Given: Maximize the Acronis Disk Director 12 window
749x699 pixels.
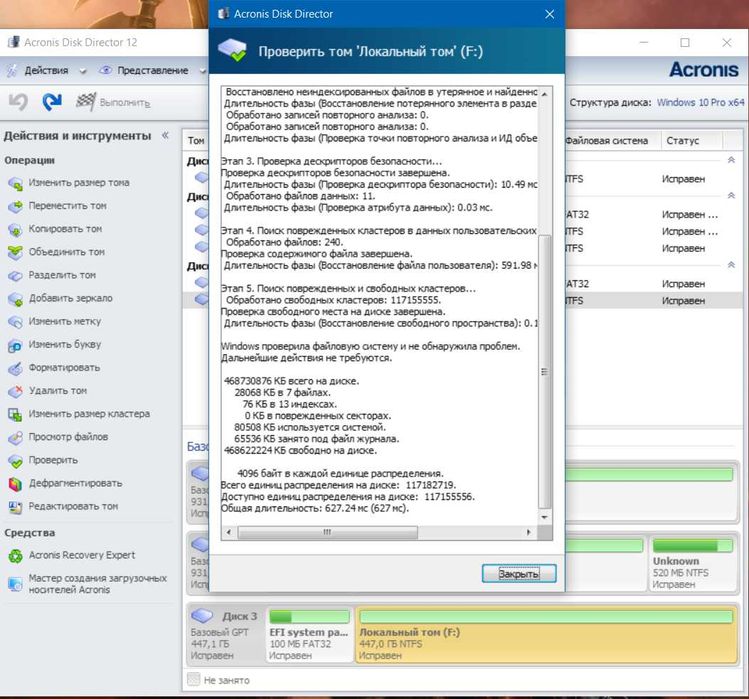Looking at the screenshot, I should pyautogui.click(x=685, y=43).
